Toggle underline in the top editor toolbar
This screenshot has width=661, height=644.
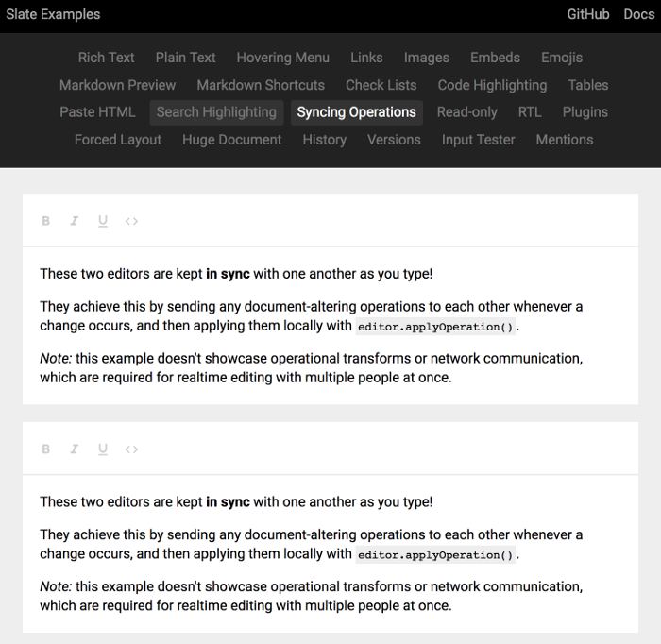pyautogui.click(x=103, y=221)
